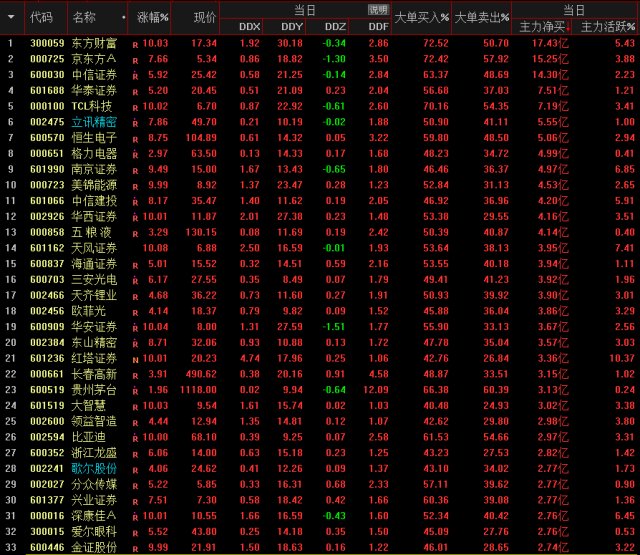Select stock name 京东方A

pyautogui.click(x=94, y=59)
